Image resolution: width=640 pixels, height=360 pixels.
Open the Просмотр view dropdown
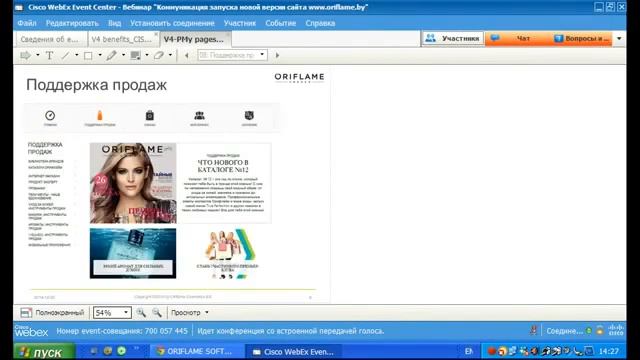point(190,313)
